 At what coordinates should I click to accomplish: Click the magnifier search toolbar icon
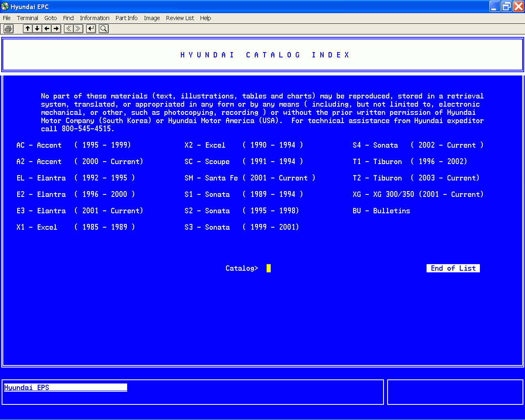(104, 28)
